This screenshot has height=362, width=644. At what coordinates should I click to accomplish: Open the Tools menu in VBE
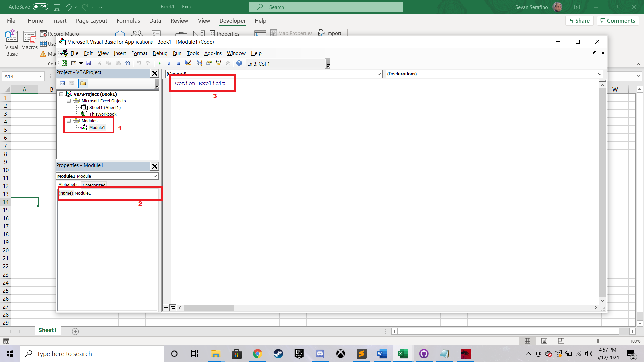193,53
